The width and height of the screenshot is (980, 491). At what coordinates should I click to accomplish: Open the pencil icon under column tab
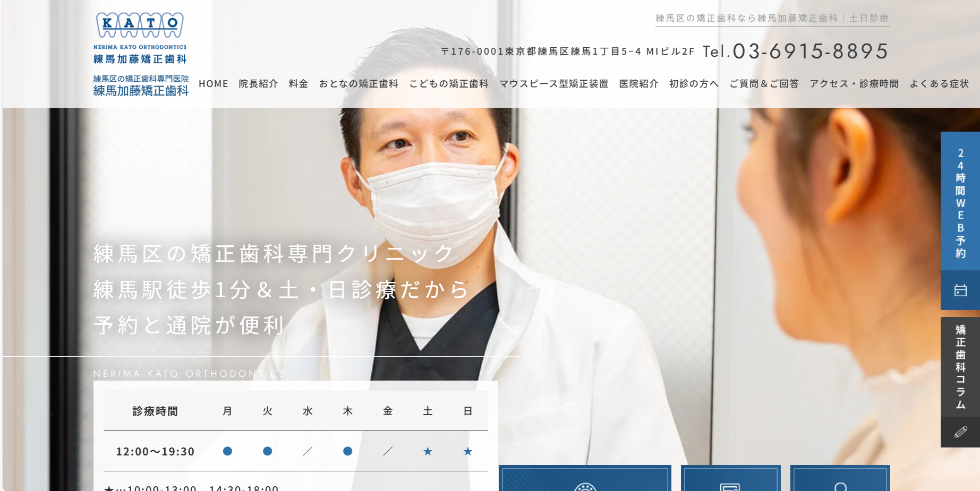click(960, 432)
